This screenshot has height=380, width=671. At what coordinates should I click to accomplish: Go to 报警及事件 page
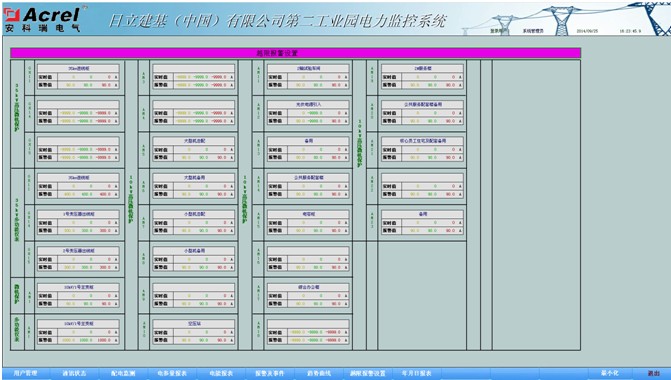click(270, 374)
